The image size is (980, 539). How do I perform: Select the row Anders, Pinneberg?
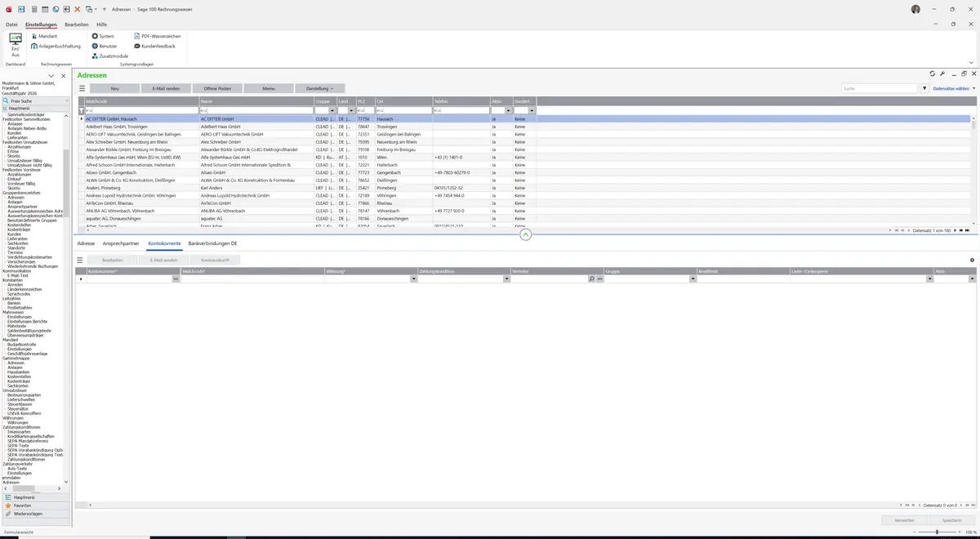(523, 188)
